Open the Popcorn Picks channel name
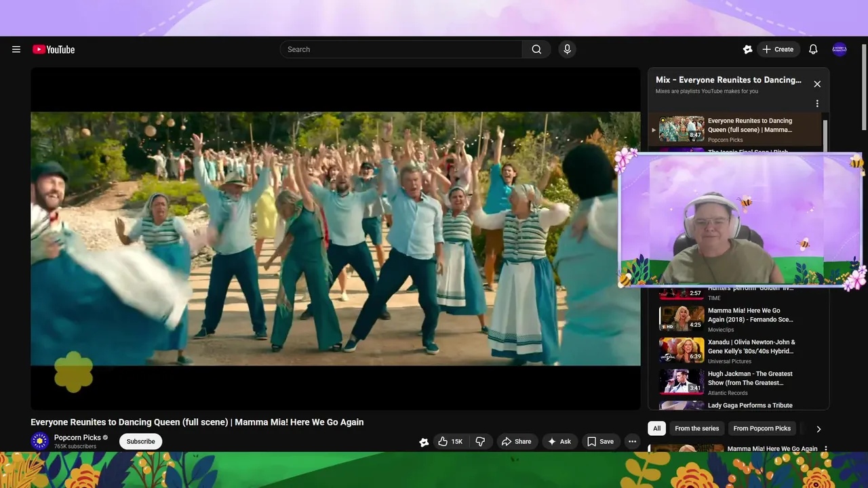Viewport: 868px width, 488px height. 77,438
